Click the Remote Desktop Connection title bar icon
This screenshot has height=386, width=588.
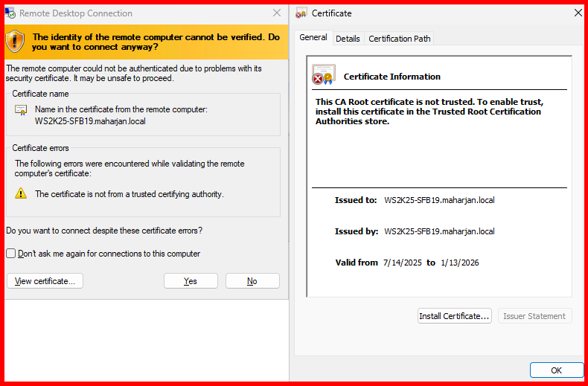(10, 13)
